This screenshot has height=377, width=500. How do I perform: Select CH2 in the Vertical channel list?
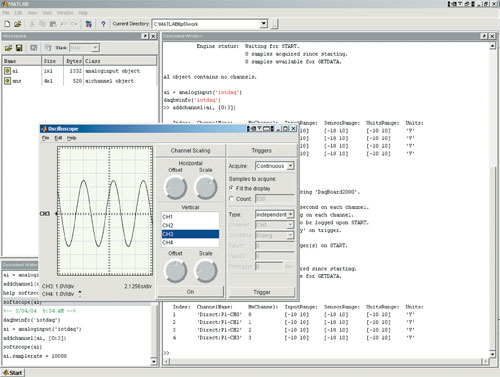coord(190,225)
